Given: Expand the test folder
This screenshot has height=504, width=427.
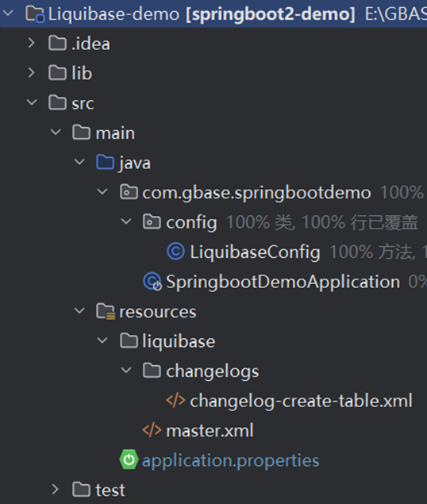Looking at the screenshot, I should 55,489.
